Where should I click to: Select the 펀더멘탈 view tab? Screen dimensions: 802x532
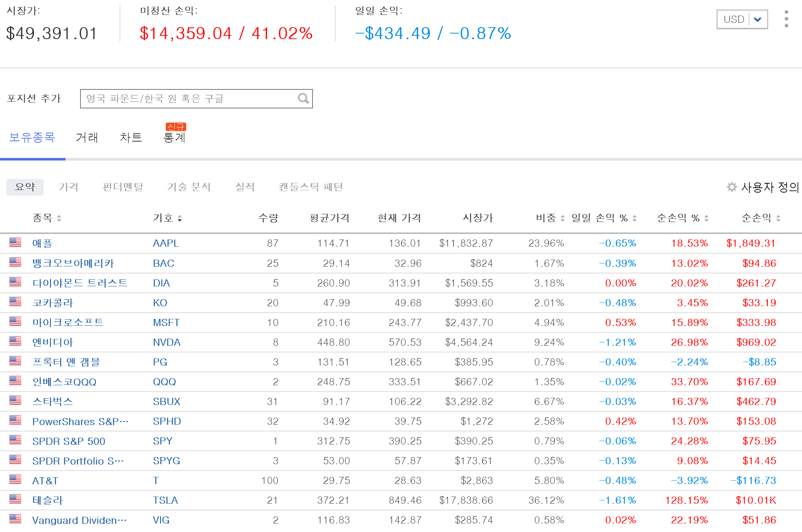123,187
